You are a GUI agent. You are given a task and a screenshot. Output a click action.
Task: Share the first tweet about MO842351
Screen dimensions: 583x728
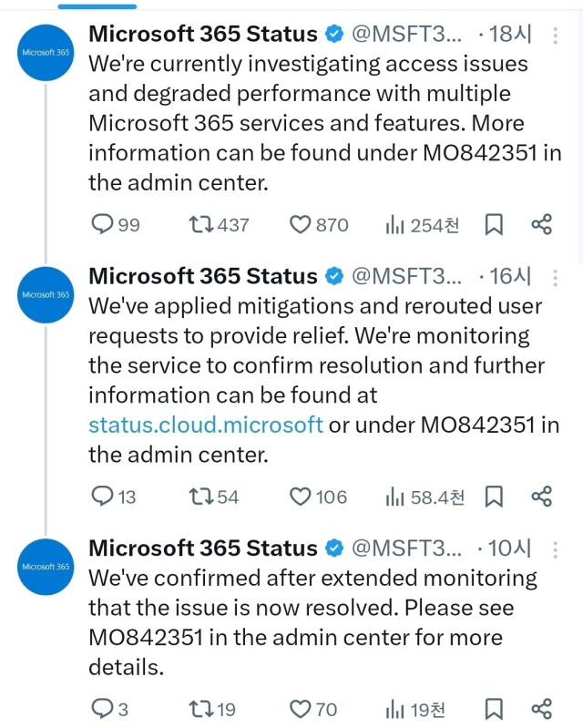tap(541, 224)
